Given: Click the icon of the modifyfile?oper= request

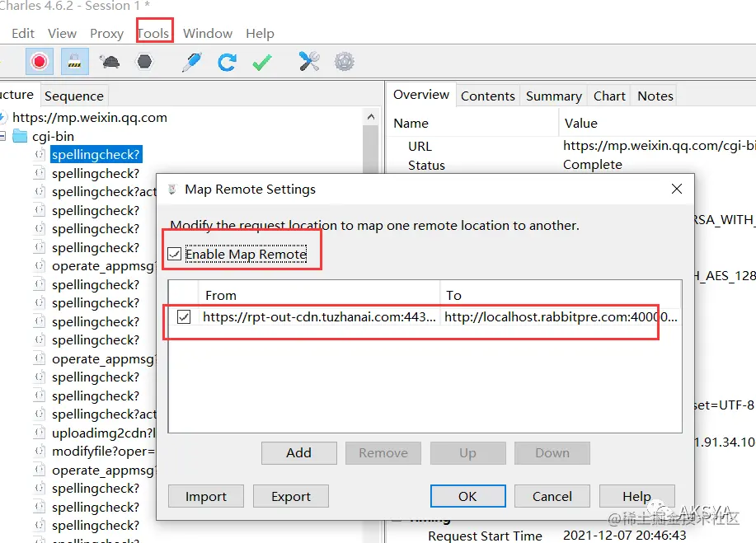Looking at the screenshot, I should point(40,451).
